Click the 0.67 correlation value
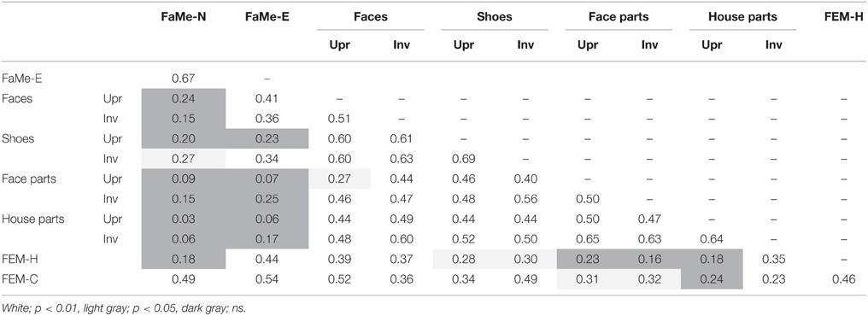The width and height of the screenshot is (868, 316). pyautogui.click(x=183, y=79)
